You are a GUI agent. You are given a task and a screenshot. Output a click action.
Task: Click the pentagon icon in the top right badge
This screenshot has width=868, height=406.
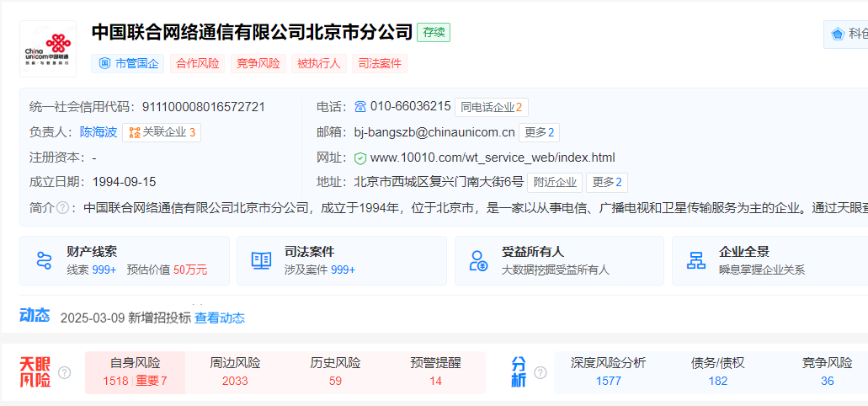pyautogui.click(x=838, y=34)
